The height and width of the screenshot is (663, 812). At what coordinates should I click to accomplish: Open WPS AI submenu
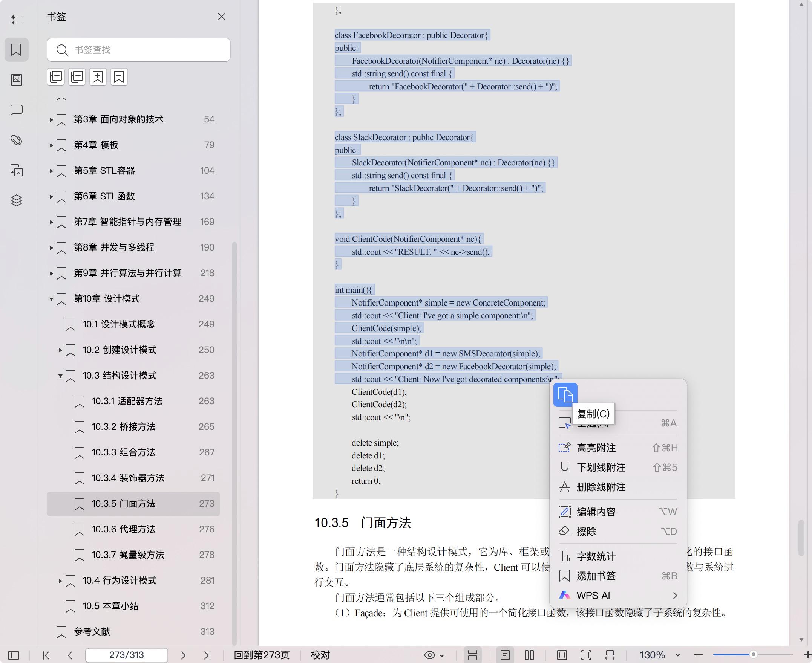point(618,596)
